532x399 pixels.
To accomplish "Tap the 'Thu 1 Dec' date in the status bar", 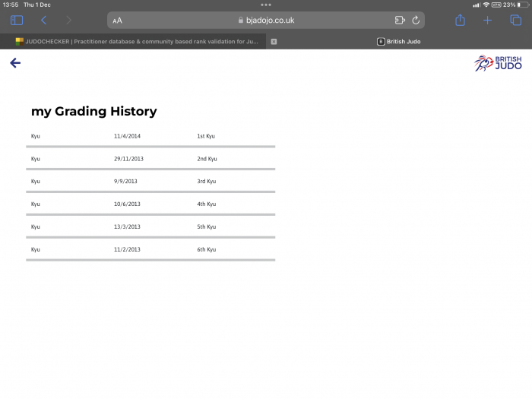I will point(37,5).
